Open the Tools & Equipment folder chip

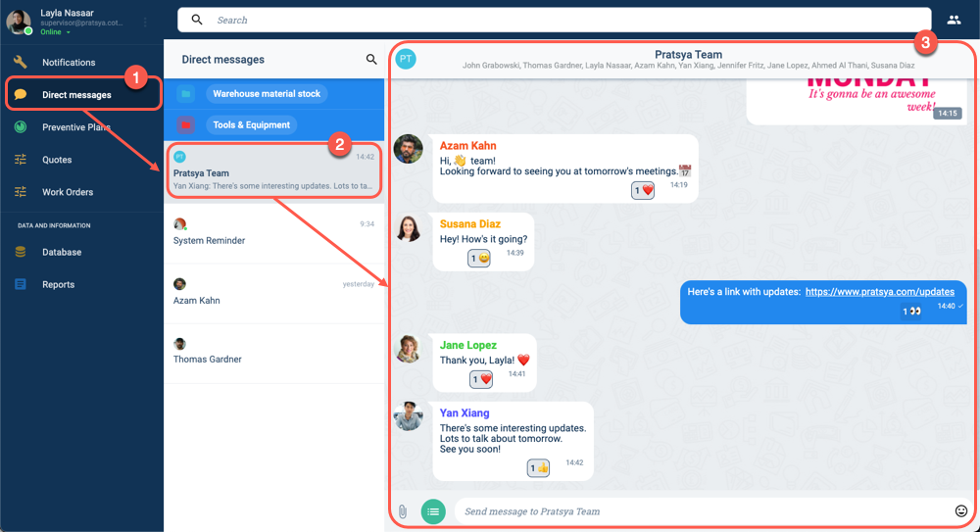point(251,125)
